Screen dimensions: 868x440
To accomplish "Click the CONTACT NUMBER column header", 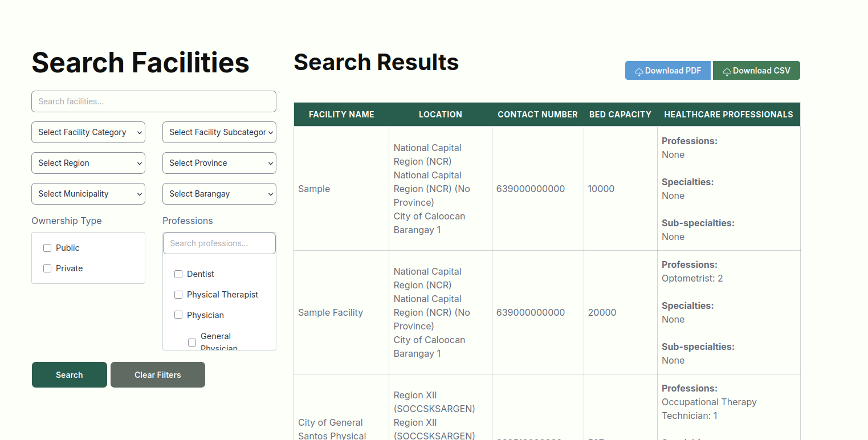I will pos(537,115).
